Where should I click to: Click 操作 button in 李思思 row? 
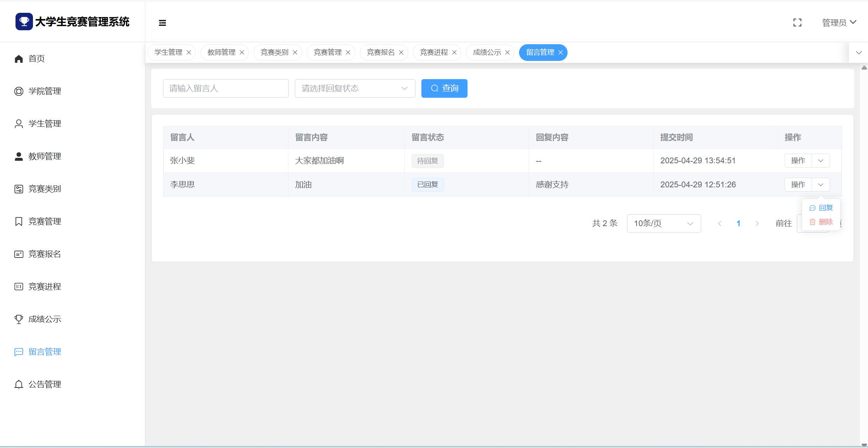coord(798,185)
